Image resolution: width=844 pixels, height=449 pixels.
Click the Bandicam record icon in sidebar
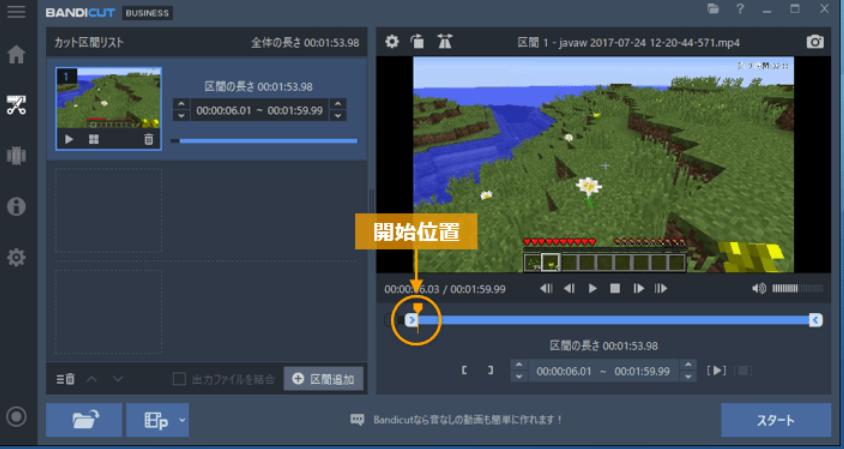coord(16,416)
